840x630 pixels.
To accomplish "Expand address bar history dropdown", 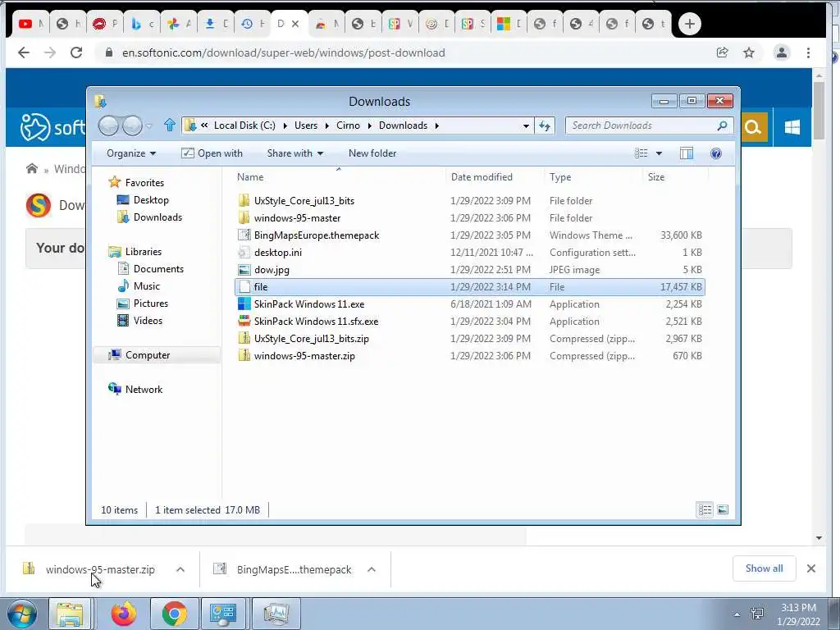I will [526, 126].
